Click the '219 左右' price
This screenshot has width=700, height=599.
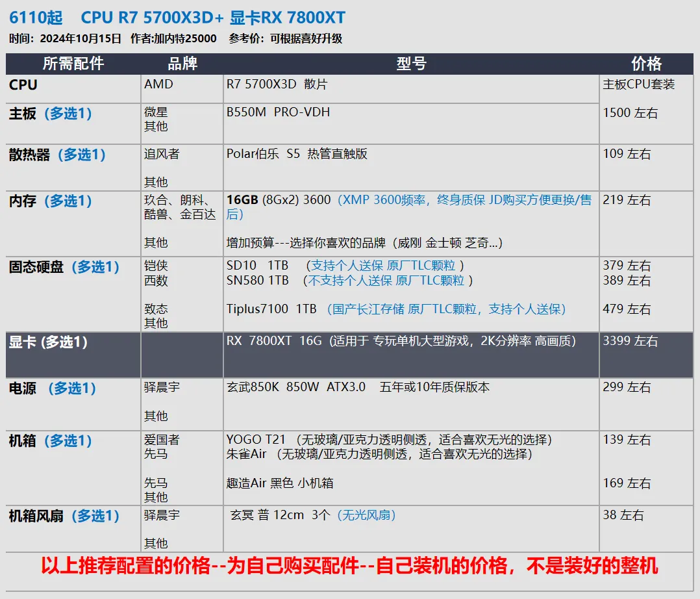pos(627,200)
